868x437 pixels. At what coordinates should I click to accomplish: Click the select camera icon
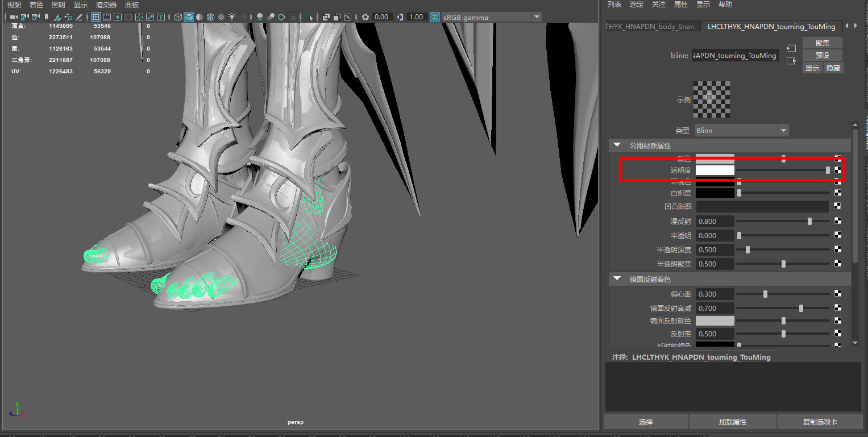coord(14,17)
